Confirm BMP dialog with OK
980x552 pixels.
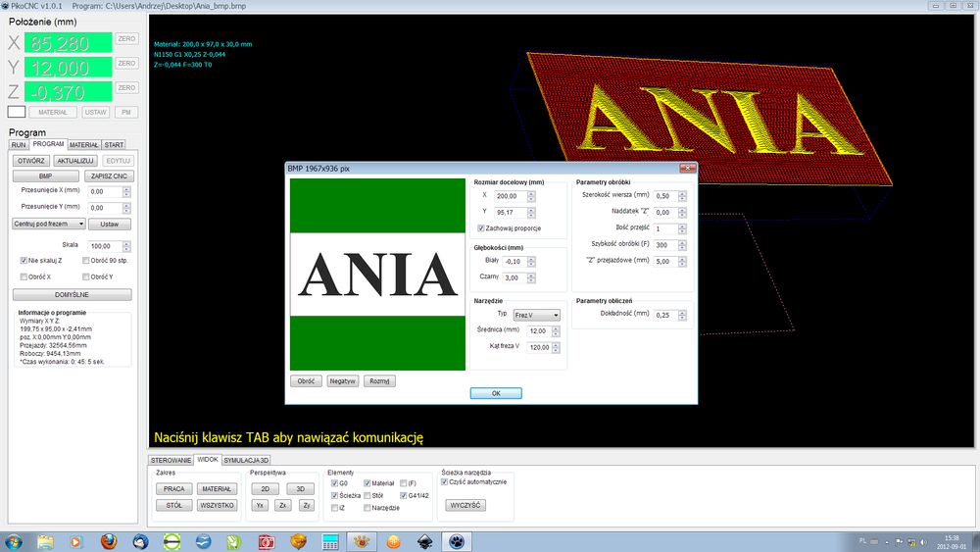pos(496,393)
